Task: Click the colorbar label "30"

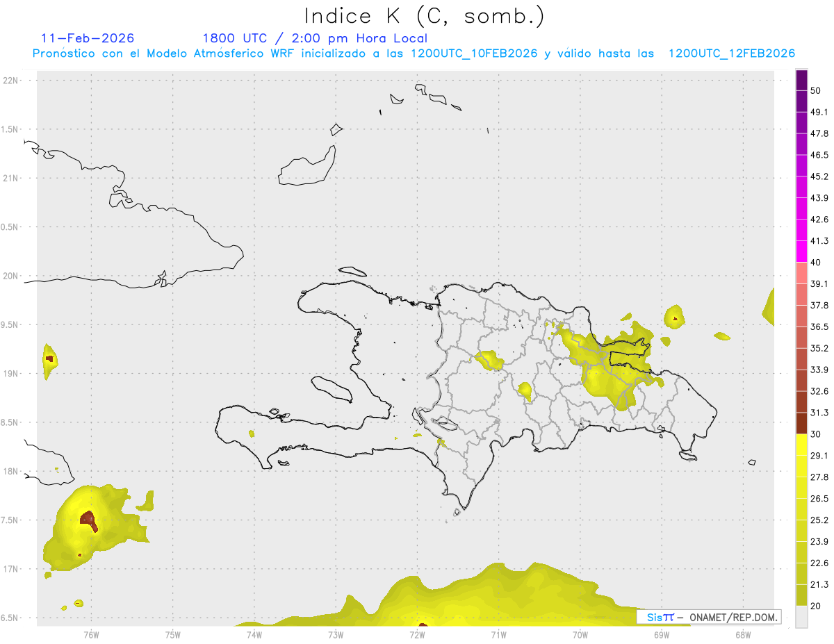Action: 816,435
